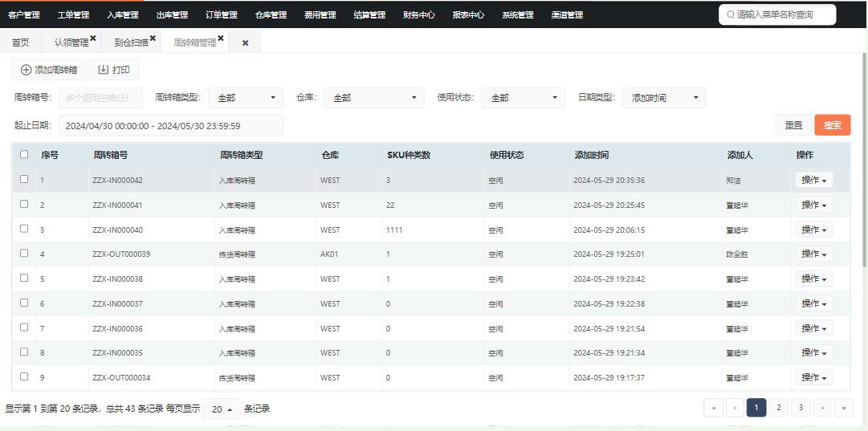This screenshot has width=868, height=431.
Task: Open the 使用状态 dropdown
Action: click(x=523, y=98)
